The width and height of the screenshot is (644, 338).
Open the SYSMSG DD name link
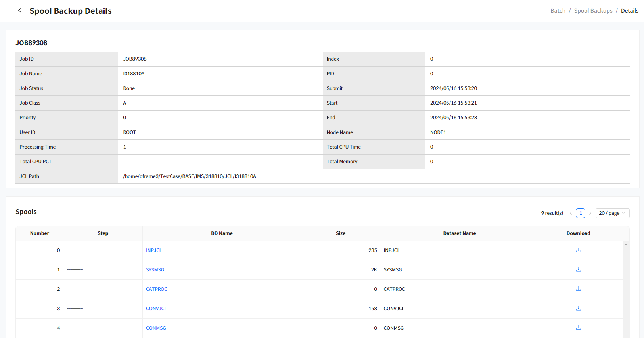tap(155, 270)
